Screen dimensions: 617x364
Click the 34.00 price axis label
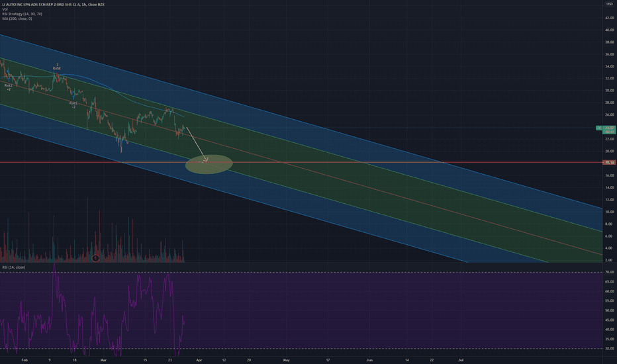click(610, 66)
